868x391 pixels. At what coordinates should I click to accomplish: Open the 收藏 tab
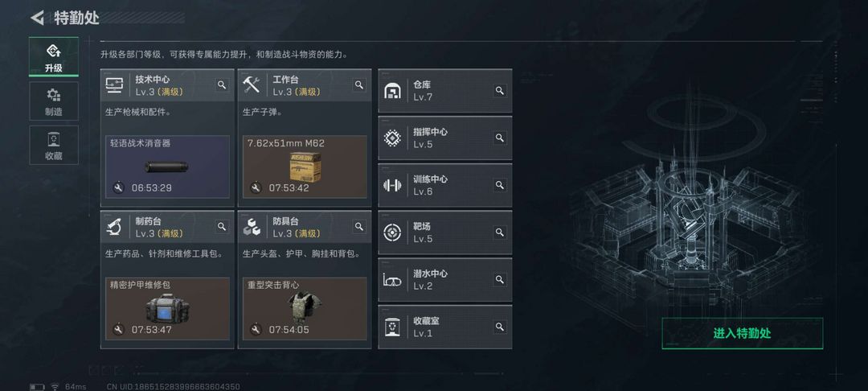[x=54, y=145]
